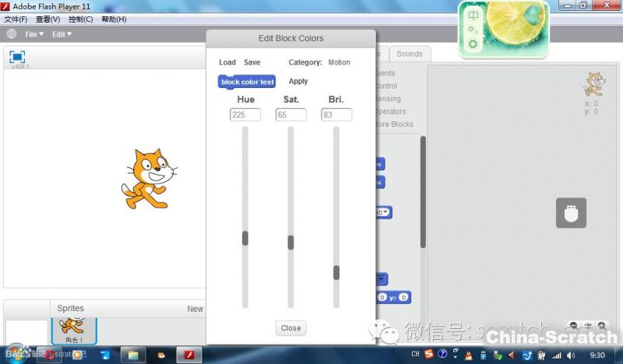Toggle the full-screen stage icon
Image resolution: width=623 pixels, height=364 pixels.
click(x=17, y=57)
